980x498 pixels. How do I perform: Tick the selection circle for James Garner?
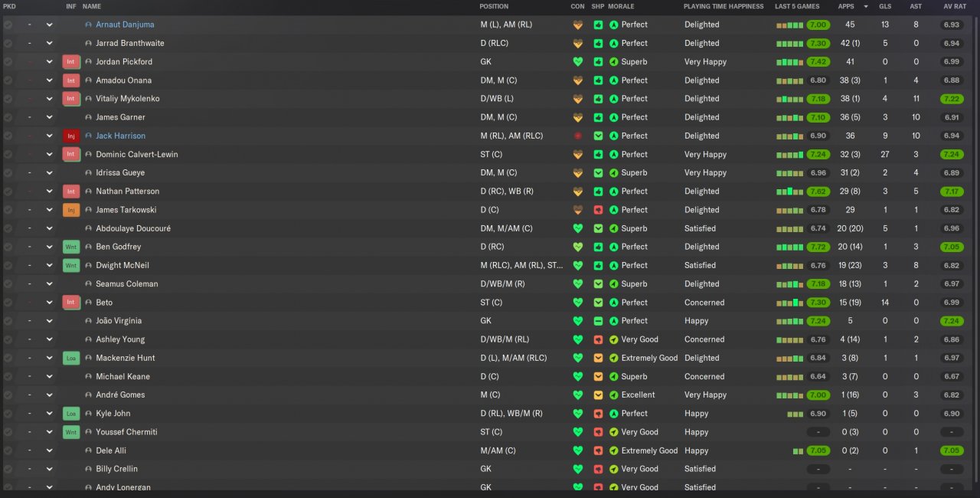click(x=8, y=117)
